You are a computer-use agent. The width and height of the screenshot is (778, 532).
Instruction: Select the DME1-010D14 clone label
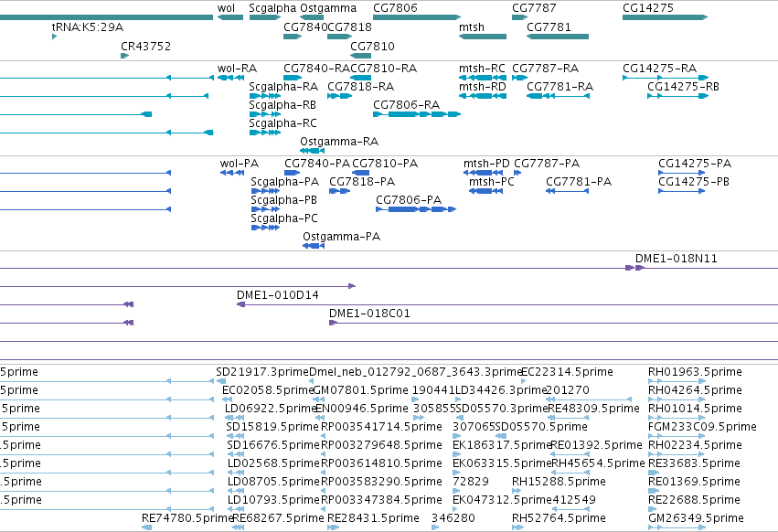click(278, 295)
